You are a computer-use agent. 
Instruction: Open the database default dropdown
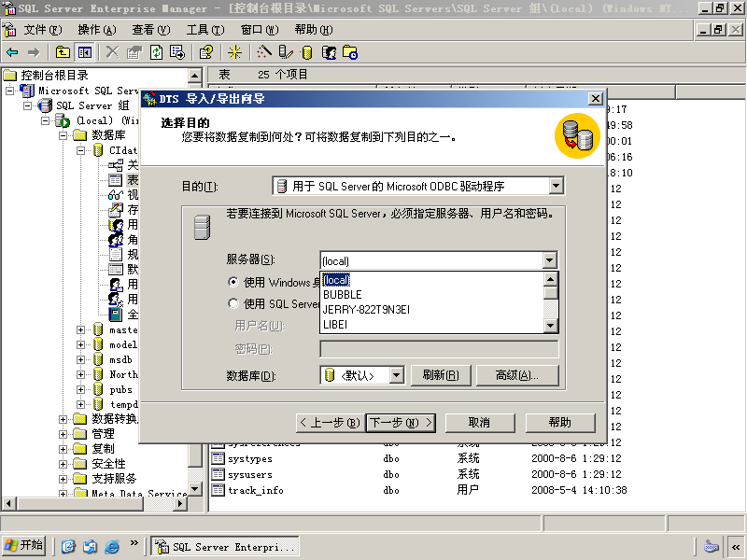coord(396,375)
